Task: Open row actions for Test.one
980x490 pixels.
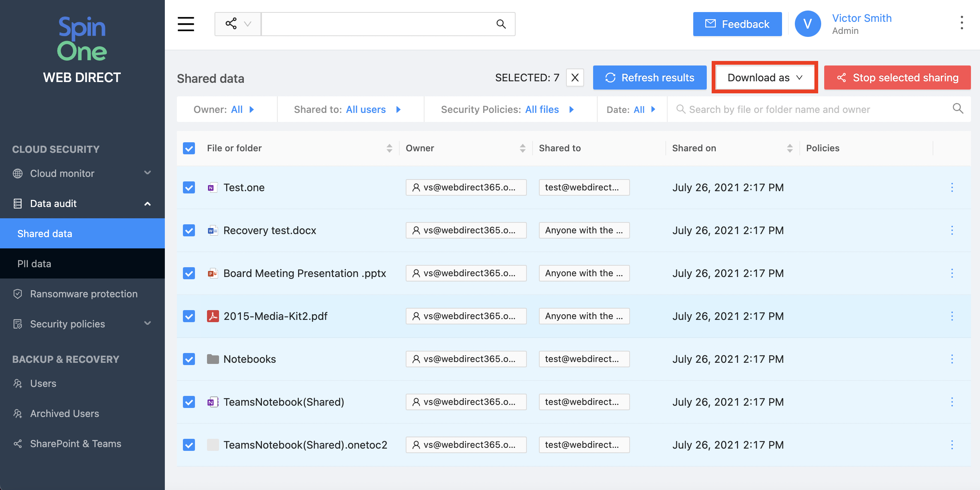Action: click(952, 187)
